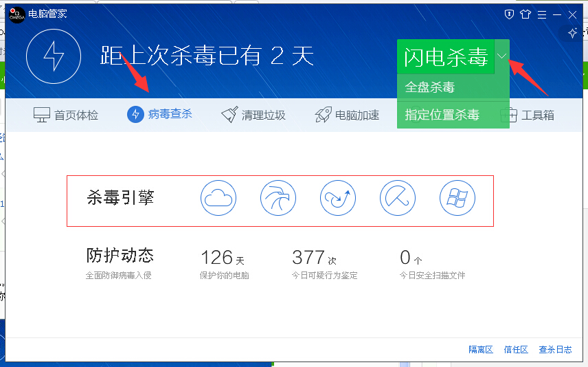The width and height of the screenshot is (588, 367).
Task: Click the monitor icon for 首页体检
Action: pyautogui.click(x=42, y=115)
